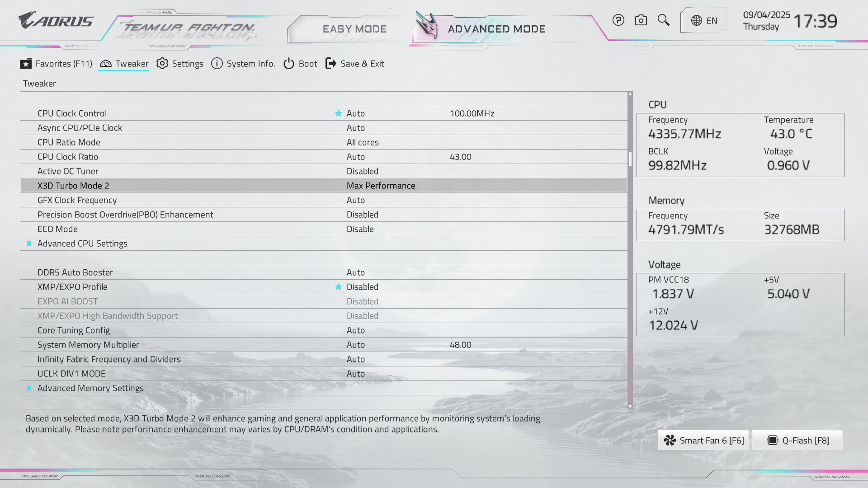868x488 pixels.
Task: Open the System Info. menu tab
Action: tap(243, 64)
